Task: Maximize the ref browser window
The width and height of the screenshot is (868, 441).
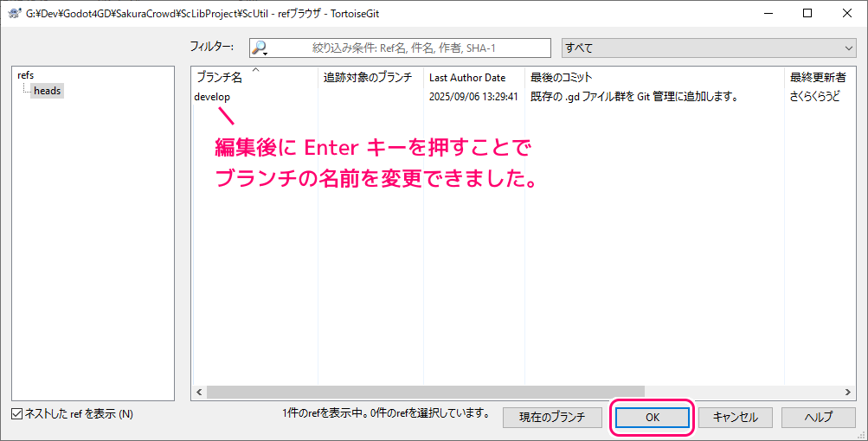Action: pyautogui.click(x=807, y=13)
